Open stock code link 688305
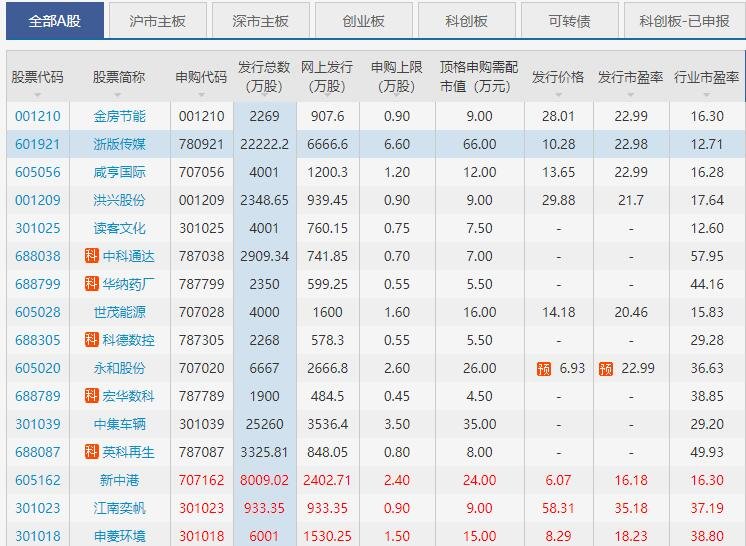Image resolution: width=746 pixels, height=546 pixels. click(38, 341)
